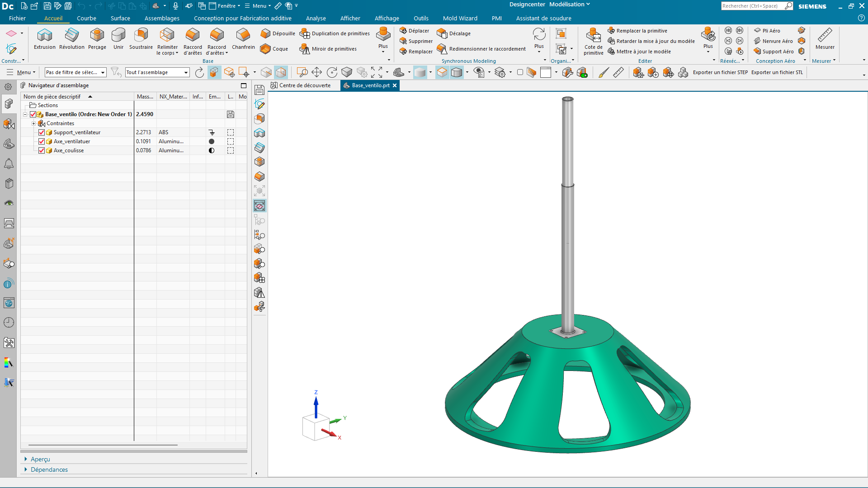Open the selection filter dropdown
This screenshot has height=488, width=868.
tap(75, 72)
